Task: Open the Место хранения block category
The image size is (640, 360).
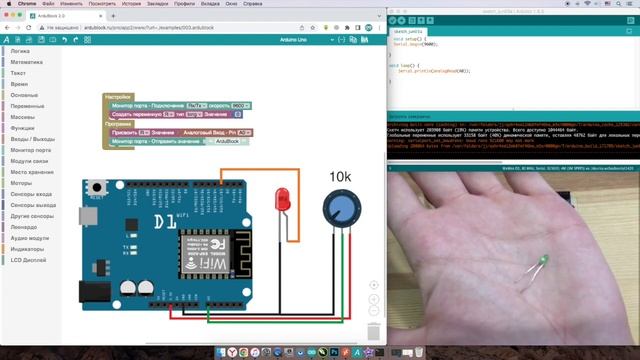Action: coord(32,172)
